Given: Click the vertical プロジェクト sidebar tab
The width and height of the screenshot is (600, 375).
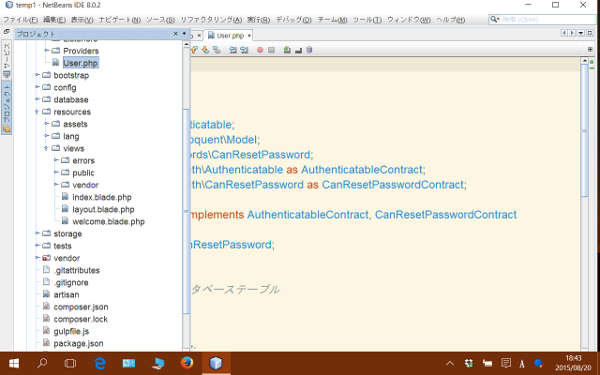Looking at the screenshot, I should [7, 108].
